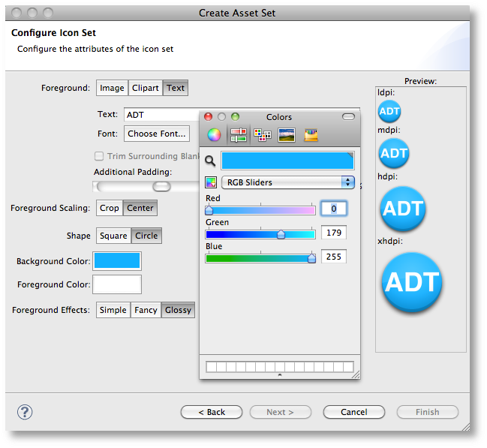Click the disabled Next button
Screen dimensions: 487x448
280,412
